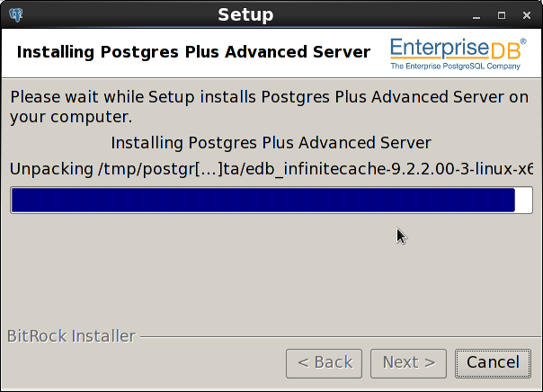Screen dimensions: 543x392
Task: Click the EnterpriseDB logo
Action: tap(458, 54)
